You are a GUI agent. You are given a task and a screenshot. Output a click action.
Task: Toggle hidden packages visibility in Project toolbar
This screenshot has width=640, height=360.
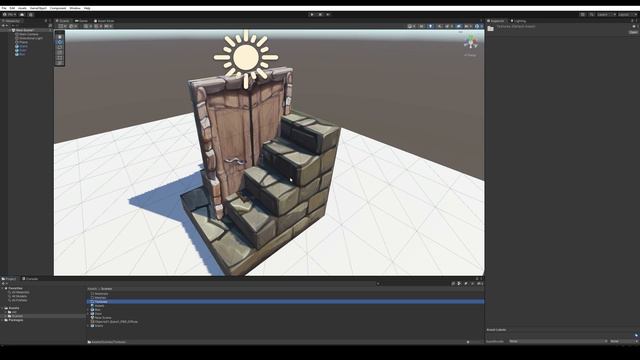[480, 283]
